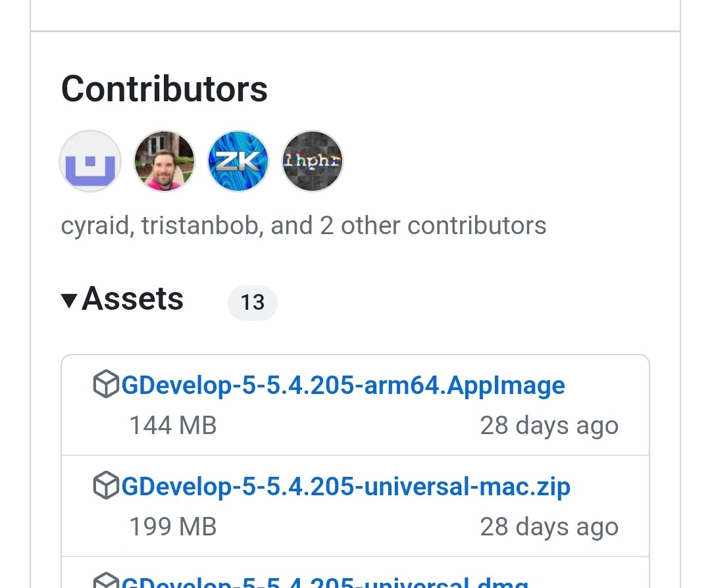The height and width of the screenshot is (588, 710).
Task: Select the ZK contributor avatar
Action: [x=238, y=160]
